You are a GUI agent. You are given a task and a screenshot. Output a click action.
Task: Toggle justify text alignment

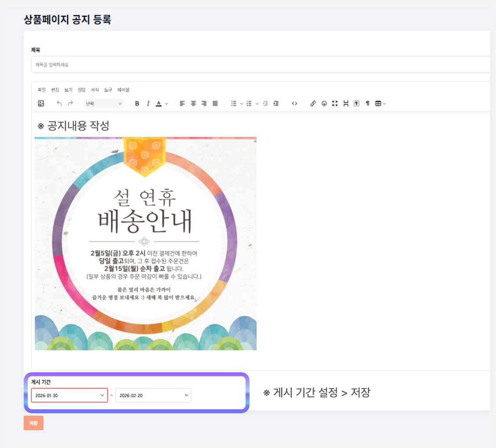tap(215, 103)
